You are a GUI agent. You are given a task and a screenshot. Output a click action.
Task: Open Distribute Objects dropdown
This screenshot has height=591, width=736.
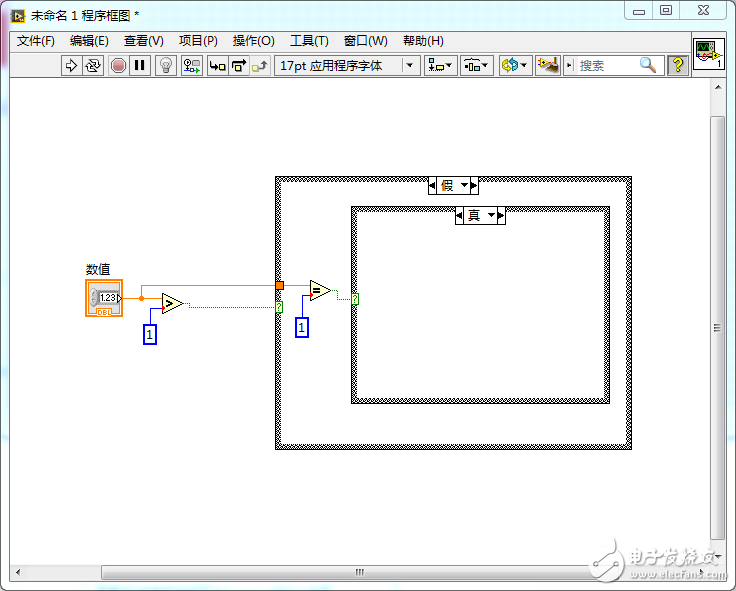pos(476,65)
